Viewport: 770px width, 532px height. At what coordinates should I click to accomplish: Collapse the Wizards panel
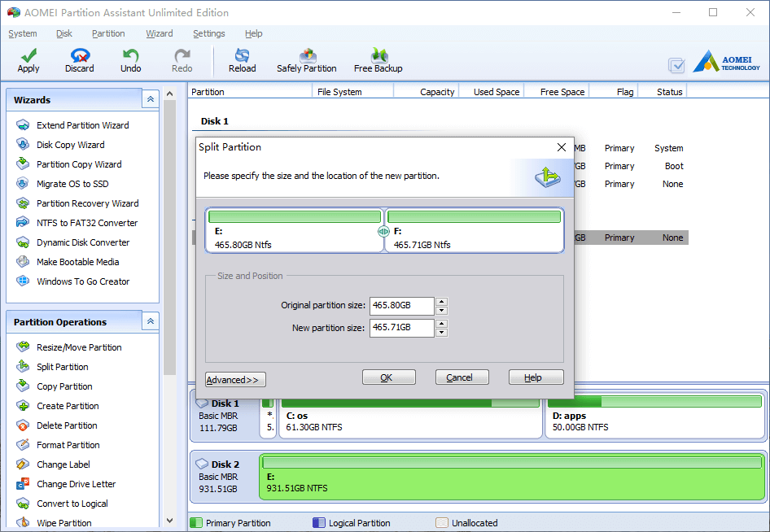pyautogui.click(x=151, y=99)
